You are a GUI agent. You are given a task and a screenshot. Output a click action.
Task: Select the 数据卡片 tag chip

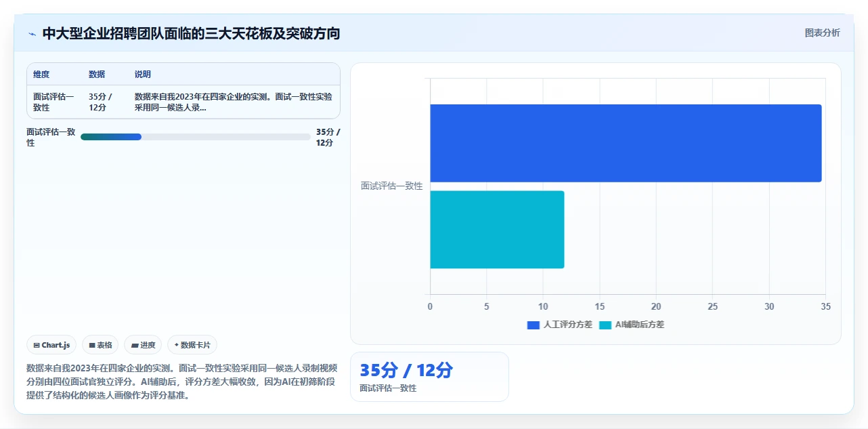[x=192, y=345]
